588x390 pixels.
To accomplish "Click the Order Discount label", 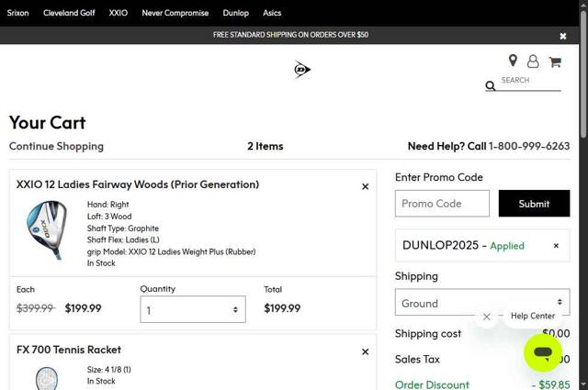I will [x=432, y=384].
